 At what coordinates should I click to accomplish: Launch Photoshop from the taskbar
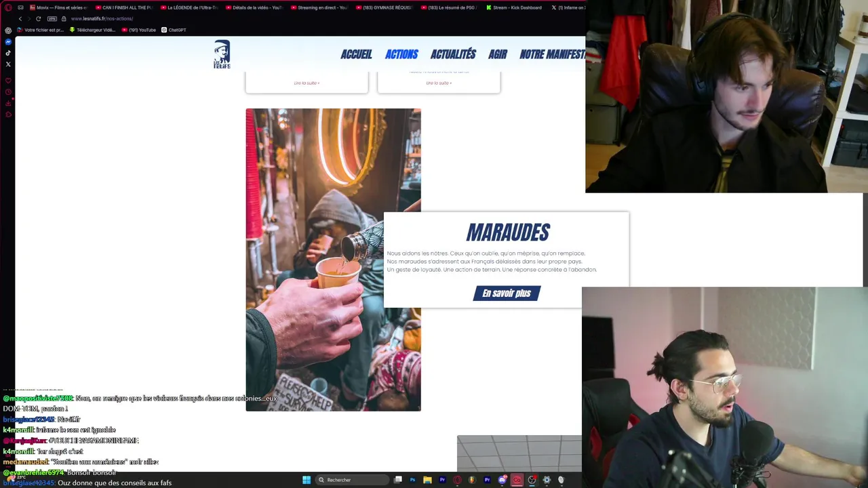pyautogui.click(x=412, y=480)
